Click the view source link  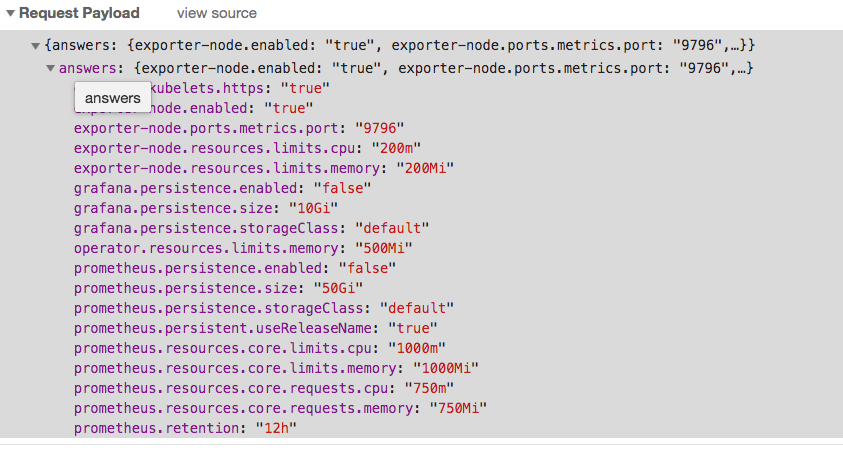pyautogui.click(x=217, y=13)
